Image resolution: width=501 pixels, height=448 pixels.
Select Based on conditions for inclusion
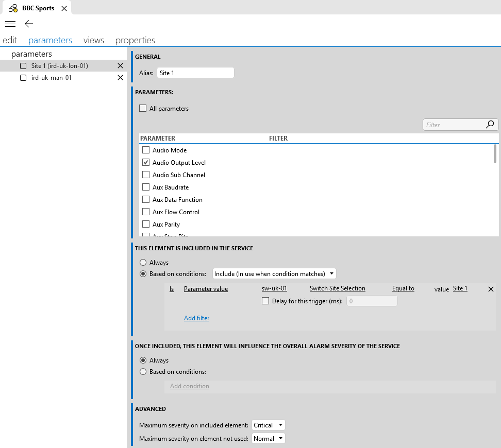point(143,273)
